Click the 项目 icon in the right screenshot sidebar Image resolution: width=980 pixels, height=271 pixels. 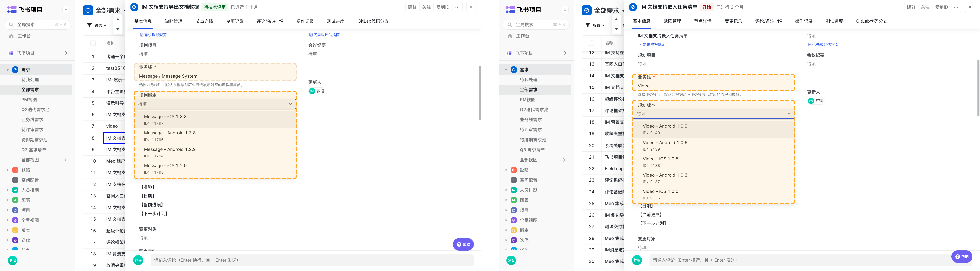pyautogui.click(x=514, y=210)
